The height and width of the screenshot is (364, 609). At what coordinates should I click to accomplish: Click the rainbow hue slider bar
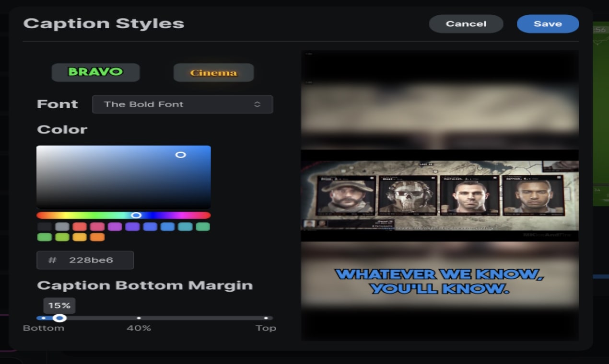pyautogui.click(x=124, y=216)
